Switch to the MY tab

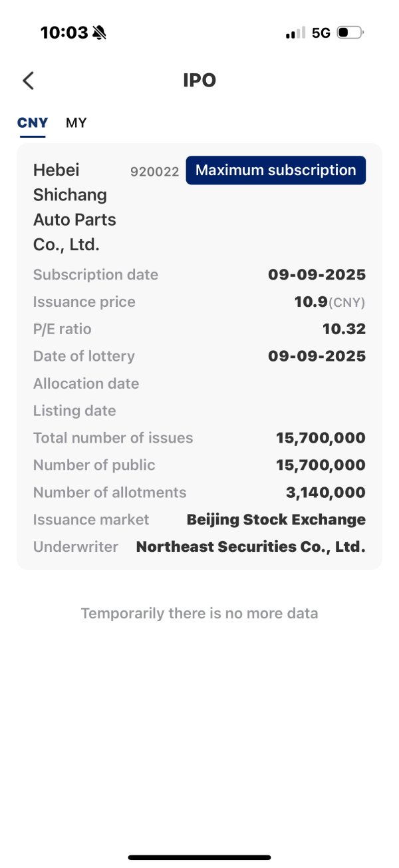76,122
